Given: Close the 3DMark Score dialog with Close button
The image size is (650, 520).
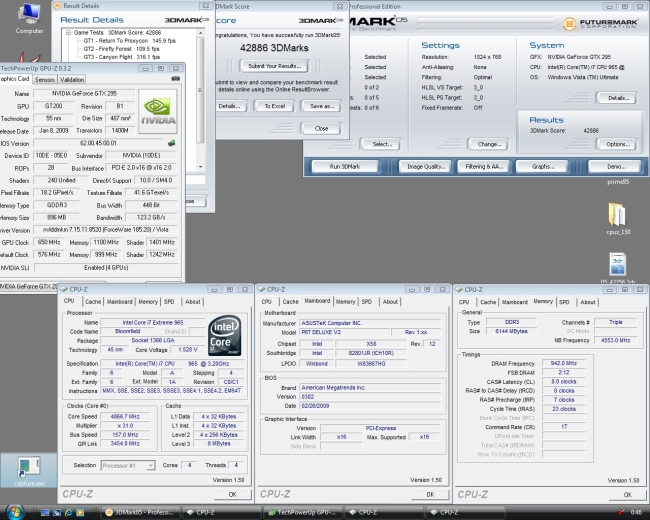Looking at the screenshot, I should coord(321,129).
